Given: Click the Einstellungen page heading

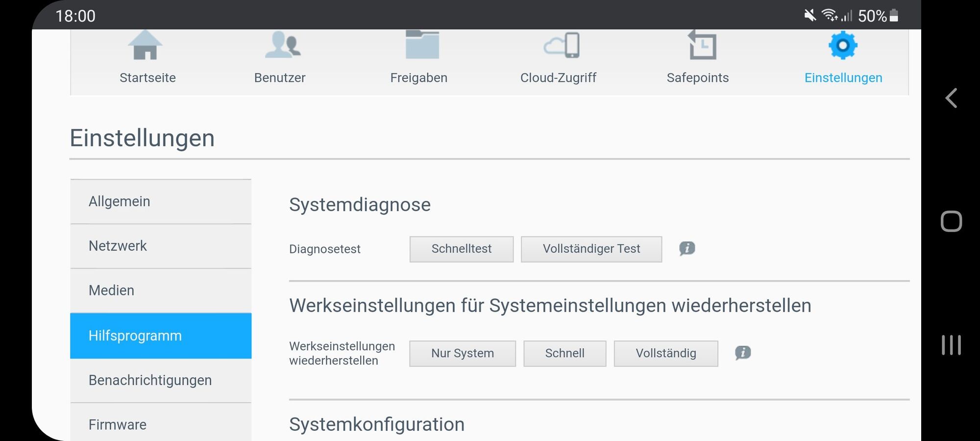Looking at the screenshot, I should tap(142, 138).
